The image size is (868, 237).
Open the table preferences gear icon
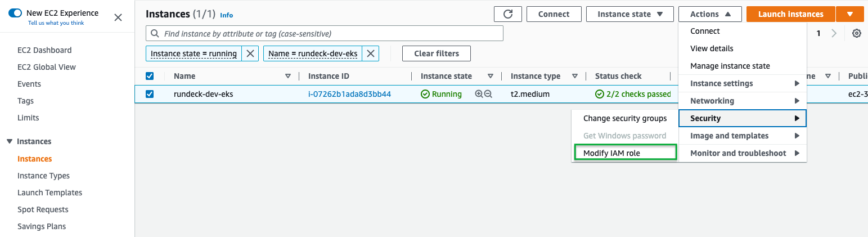coord(857,33)
